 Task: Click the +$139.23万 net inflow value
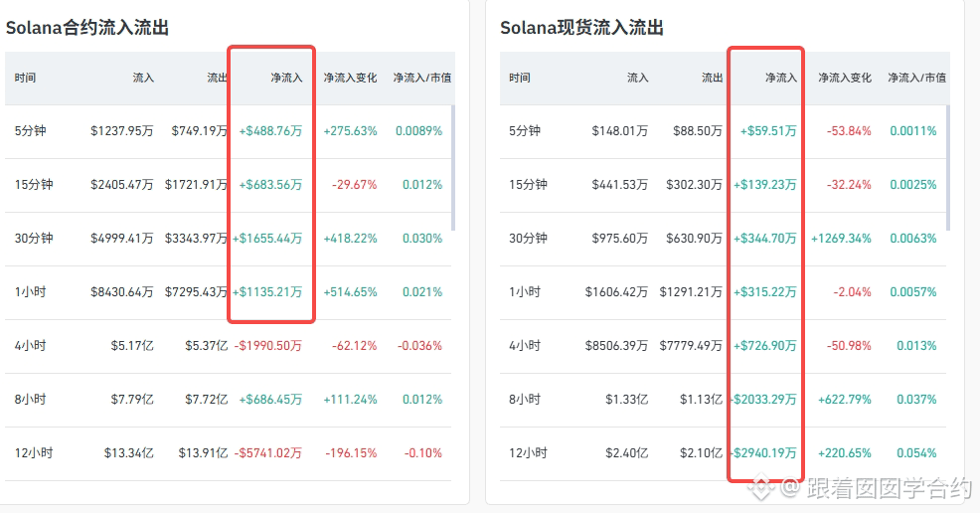tap(765, 185)
